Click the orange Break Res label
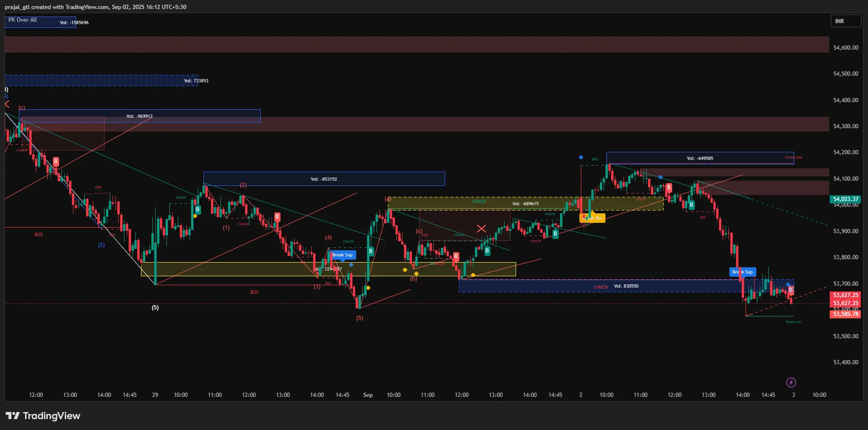868x430 pixels. 592,218
